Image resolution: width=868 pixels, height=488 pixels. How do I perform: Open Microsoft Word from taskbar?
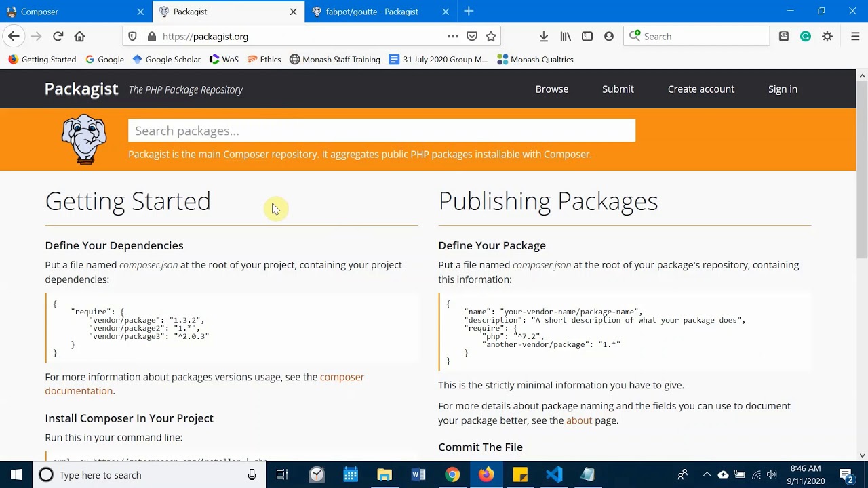[418, 474]
